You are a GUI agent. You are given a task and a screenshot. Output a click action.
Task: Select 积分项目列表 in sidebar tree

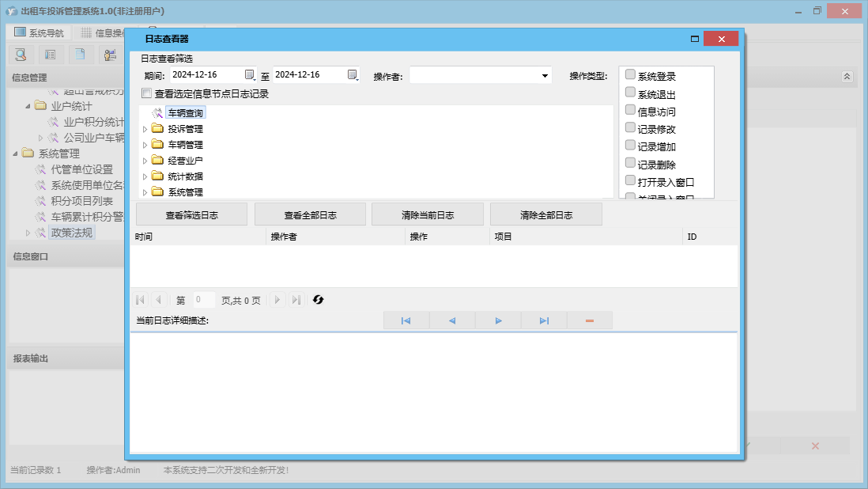82,201
